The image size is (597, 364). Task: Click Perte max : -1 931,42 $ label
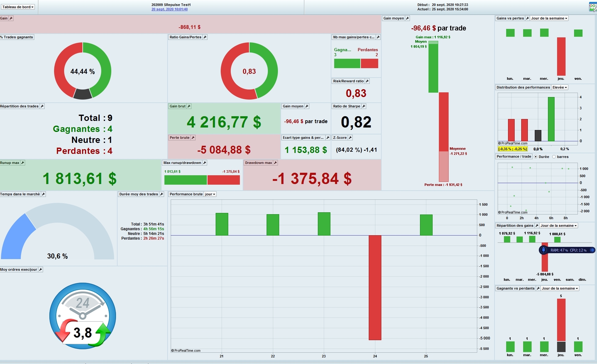coord(443,185)
